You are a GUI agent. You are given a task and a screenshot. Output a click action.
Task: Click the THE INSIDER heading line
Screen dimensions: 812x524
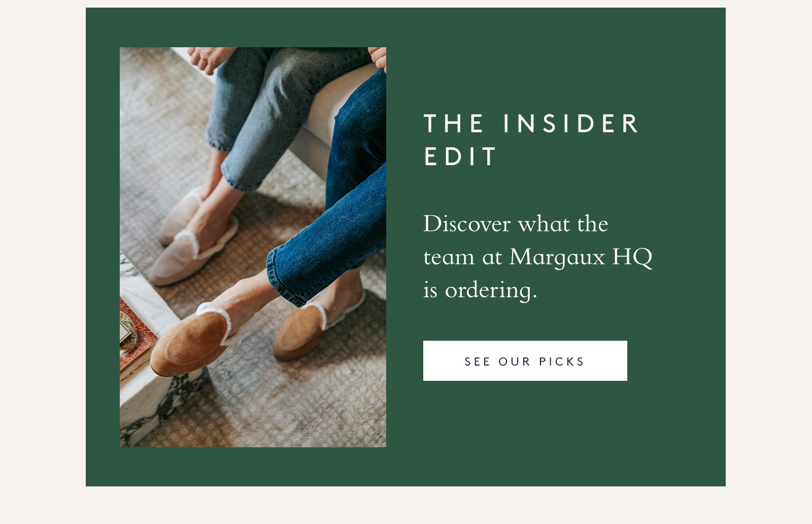[x=531, y=123]
